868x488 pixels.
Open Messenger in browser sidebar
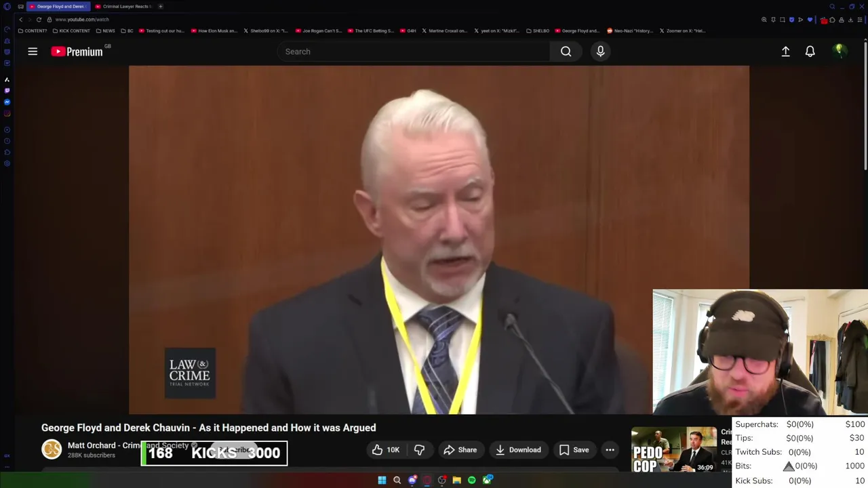click(x=7, y=102)
